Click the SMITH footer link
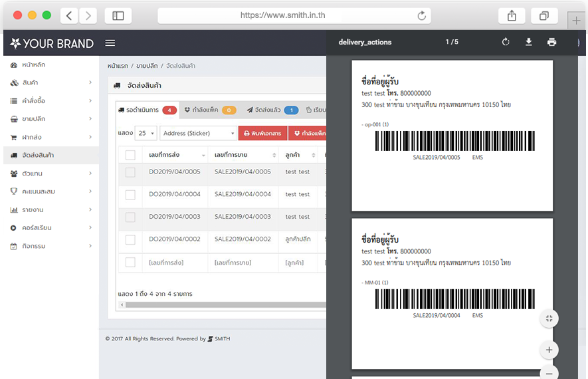The height and width of the screenshot is (379, 588). 219,338
